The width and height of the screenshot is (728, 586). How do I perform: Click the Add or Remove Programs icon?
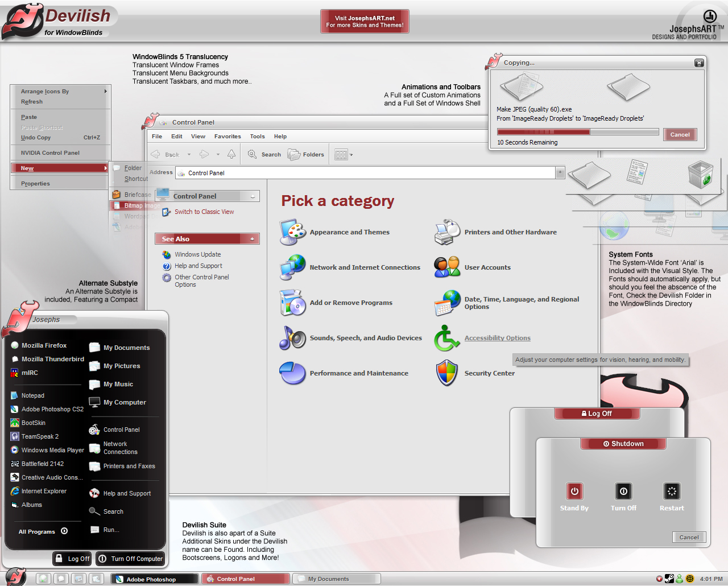(x=293, y=303)
